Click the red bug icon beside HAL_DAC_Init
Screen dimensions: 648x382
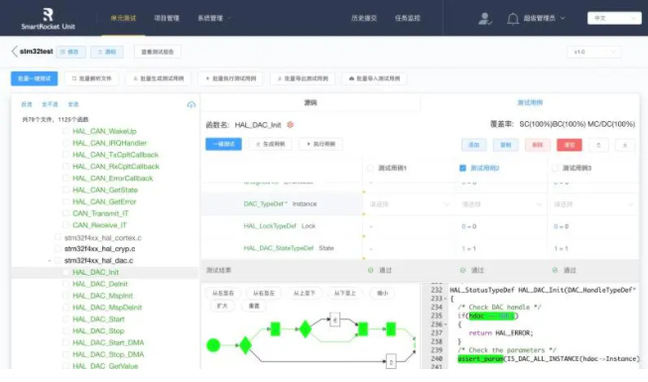click(x=290, y=124)
